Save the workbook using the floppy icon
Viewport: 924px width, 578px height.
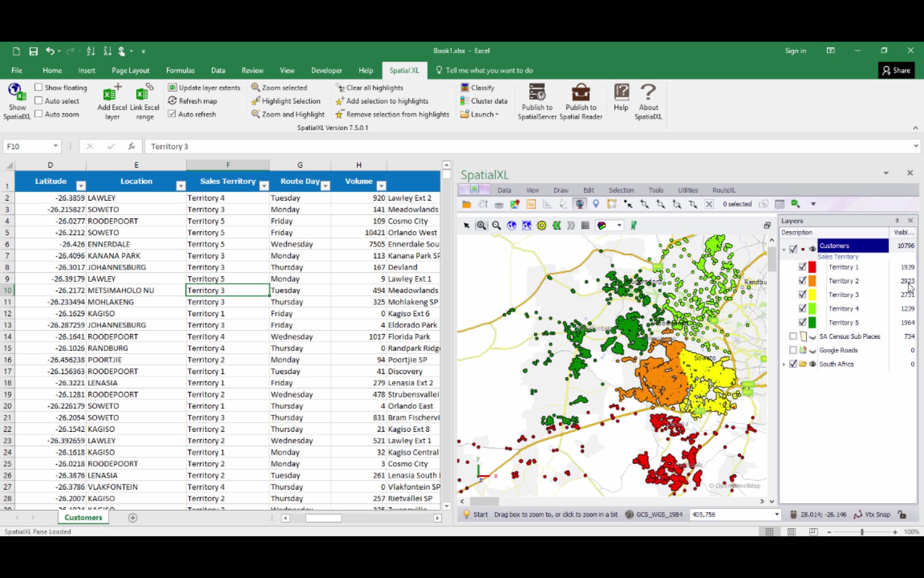click(33, 51)
